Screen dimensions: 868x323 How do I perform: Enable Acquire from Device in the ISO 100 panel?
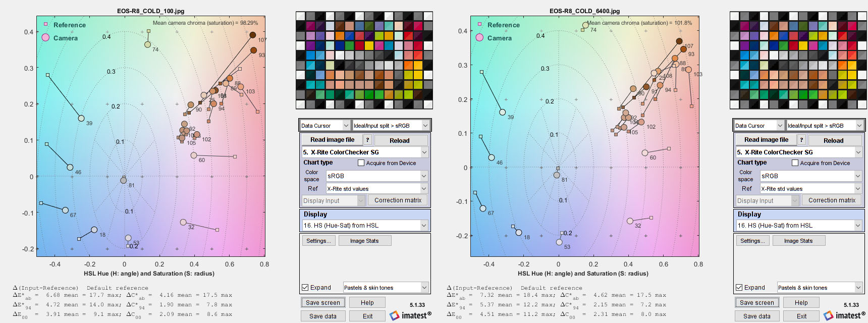(x=361, y=163)
